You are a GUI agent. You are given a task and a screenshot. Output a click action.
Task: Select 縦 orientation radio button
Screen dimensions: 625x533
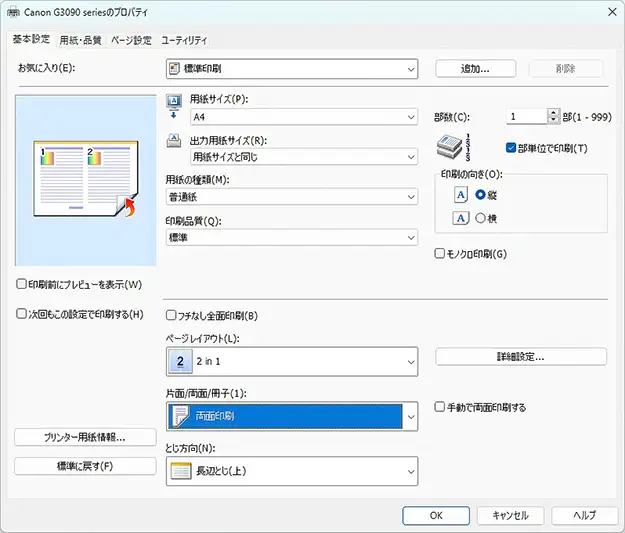point(480,195)
